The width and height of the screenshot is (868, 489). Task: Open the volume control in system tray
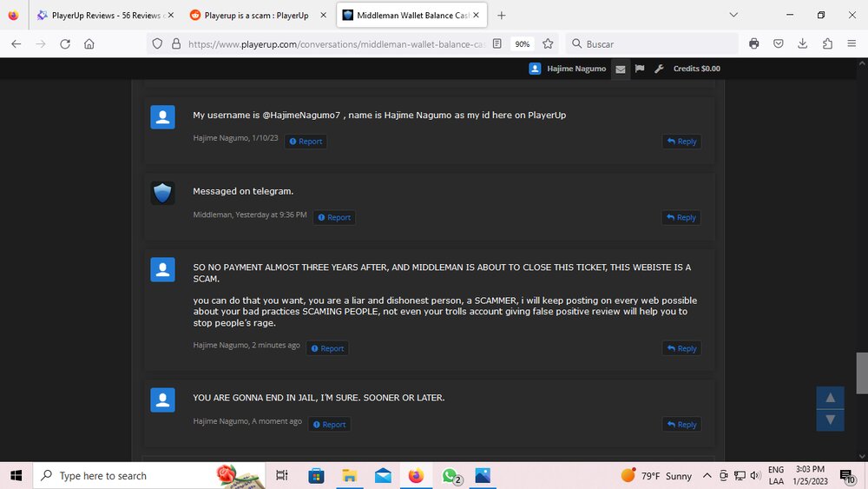point(755,476)
